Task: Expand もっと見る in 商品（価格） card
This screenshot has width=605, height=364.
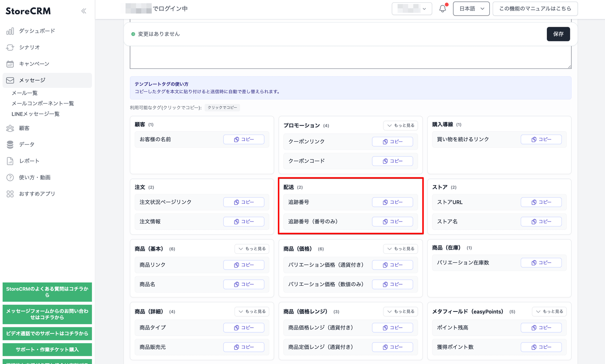Action: 400,249
